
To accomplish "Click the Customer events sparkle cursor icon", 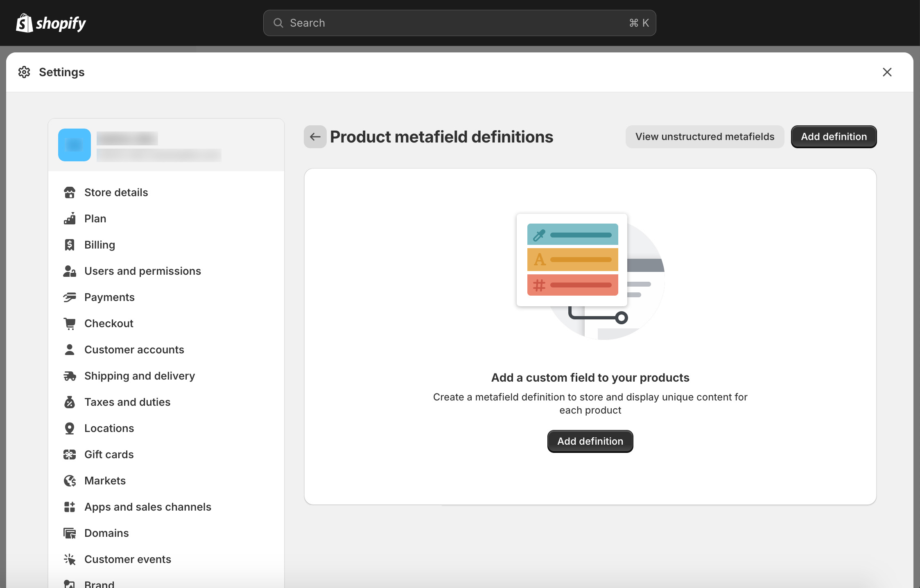I will 70,559.
